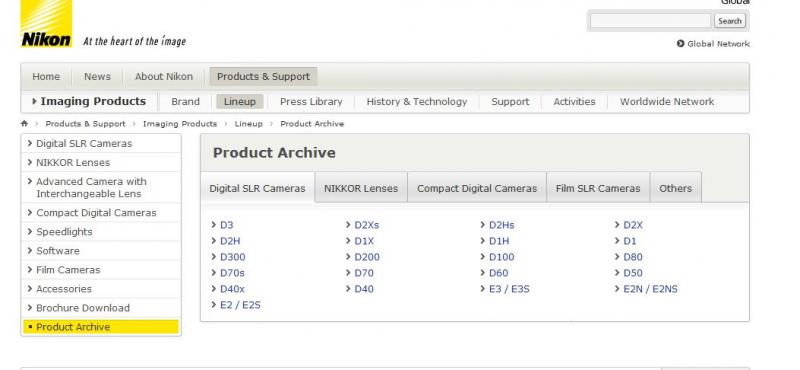Open the D50 product link
The height and width of the screenshot is (370, 800).
[633, 273]
